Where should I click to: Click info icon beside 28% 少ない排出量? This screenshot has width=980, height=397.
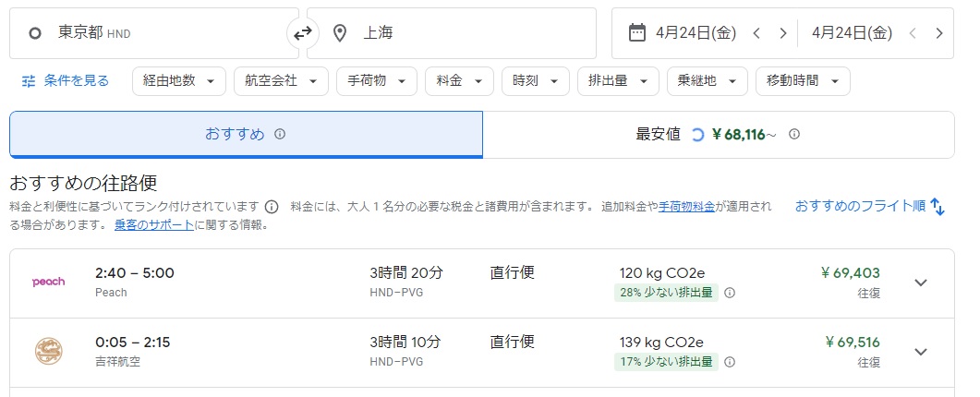pyautogui.click(x=730, y=294)
